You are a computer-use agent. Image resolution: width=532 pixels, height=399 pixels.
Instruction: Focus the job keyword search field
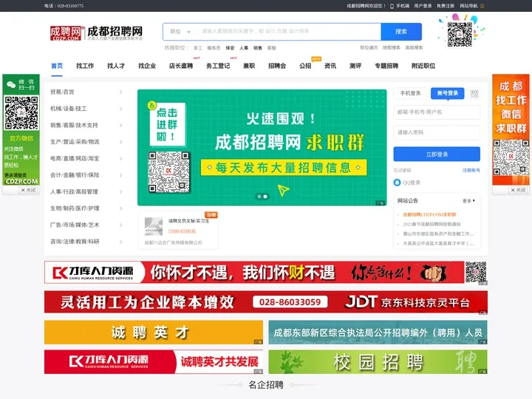289,32
